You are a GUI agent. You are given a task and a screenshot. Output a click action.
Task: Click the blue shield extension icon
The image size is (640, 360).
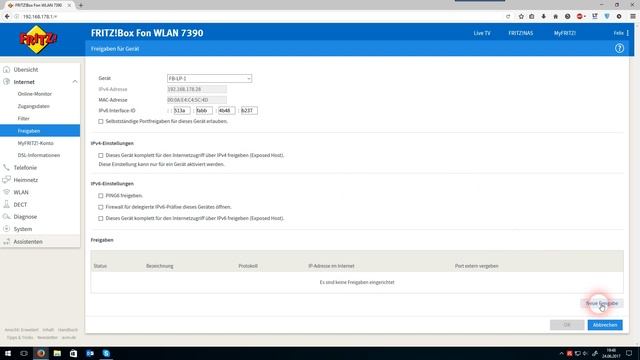pyautogui.click(x=607, y=16)
